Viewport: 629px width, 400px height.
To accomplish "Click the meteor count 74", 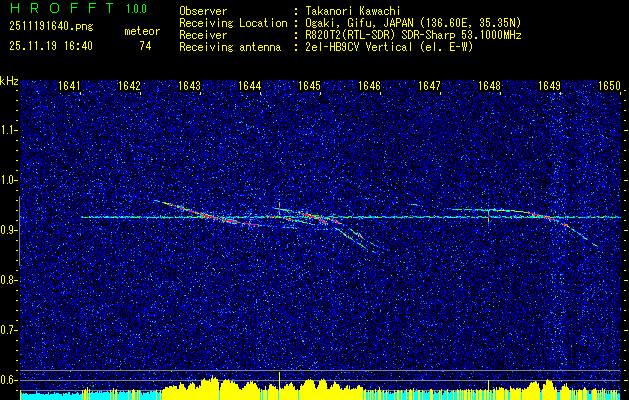I will pos(145,46).
